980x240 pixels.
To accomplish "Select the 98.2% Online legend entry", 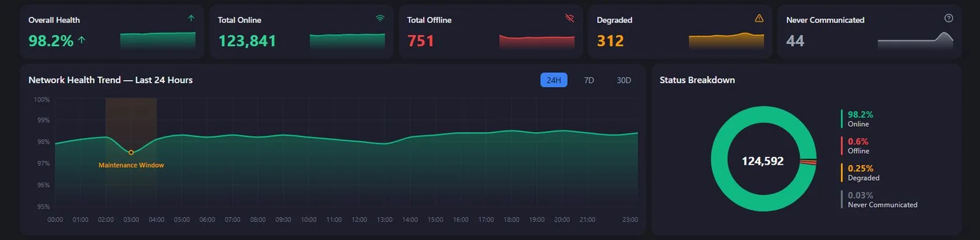I will coord(860,119).
